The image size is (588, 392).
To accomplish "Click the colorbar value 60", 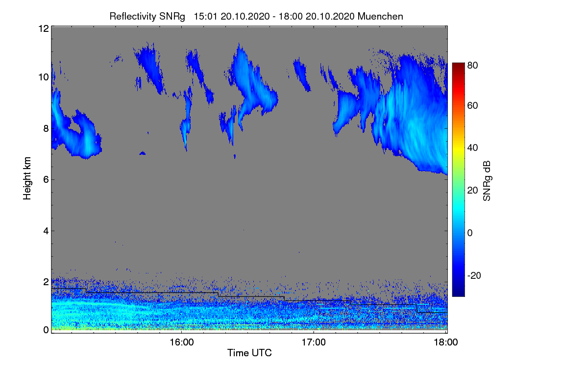I will point(472,106).
